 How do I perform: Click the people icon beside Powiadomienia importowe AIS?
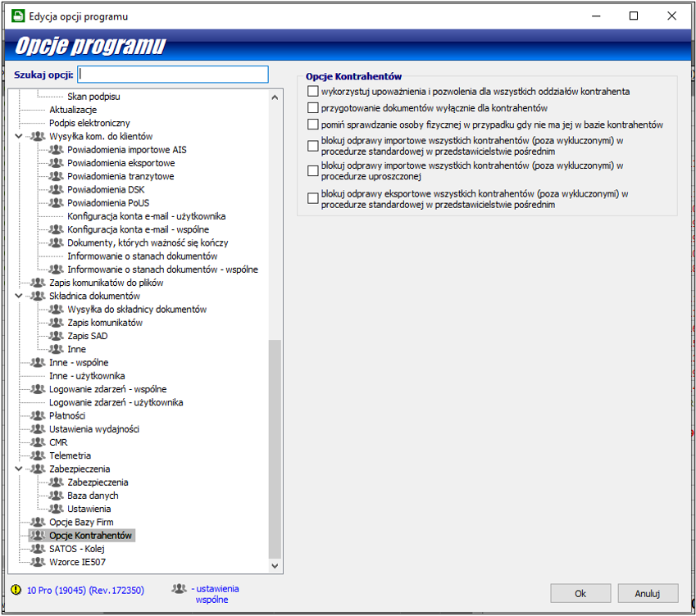(56, 150)
